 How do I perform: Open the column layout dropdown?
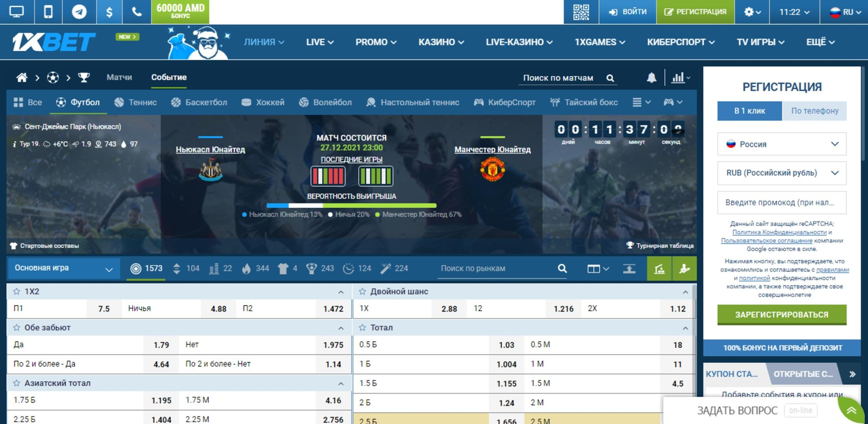pyautogui.click(x=598, y=269)
